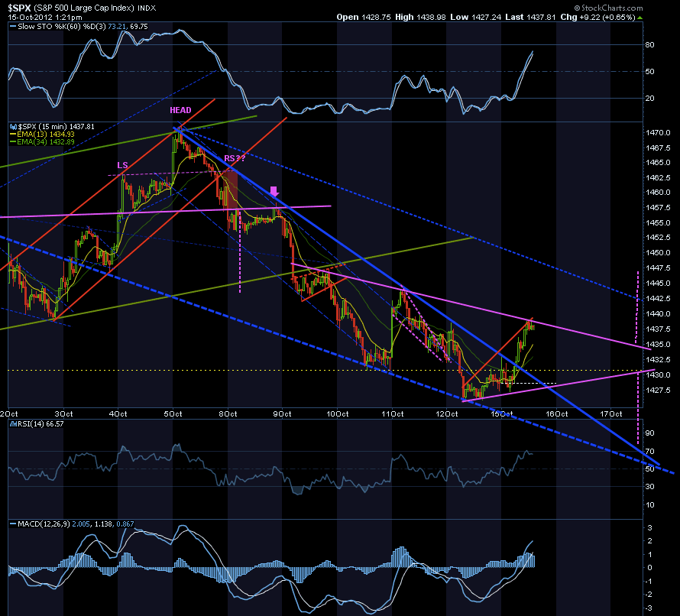680x616 pixels.
Task: Click the green up triangle beside Chg
Action: [640, 18]
